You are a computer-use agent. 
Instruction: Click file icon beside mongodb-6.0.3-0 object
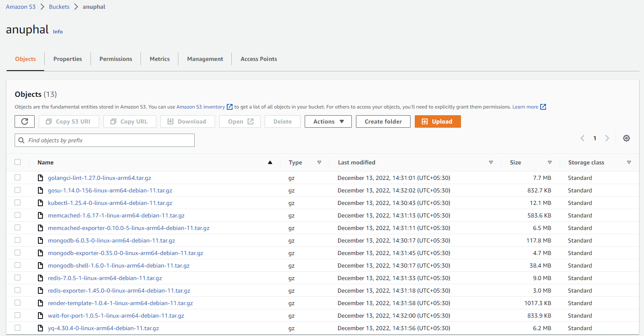point(40,240)
